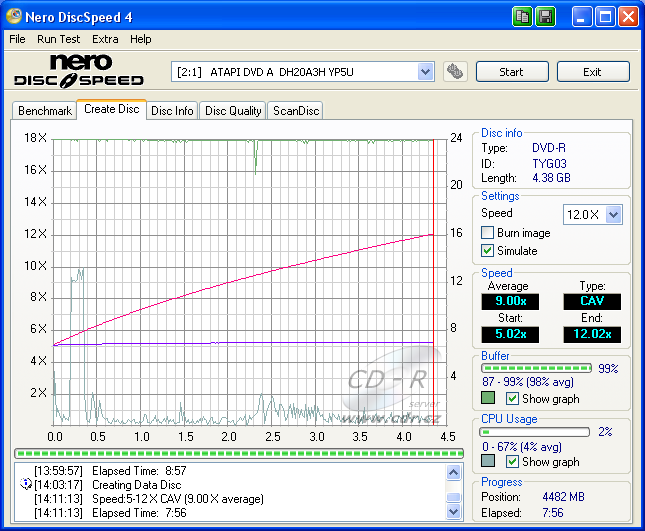The width and height of the screenshot is (645, 531).
Task: Click the green Buffer graph color swatch
Action: click(x=488, y=398)
